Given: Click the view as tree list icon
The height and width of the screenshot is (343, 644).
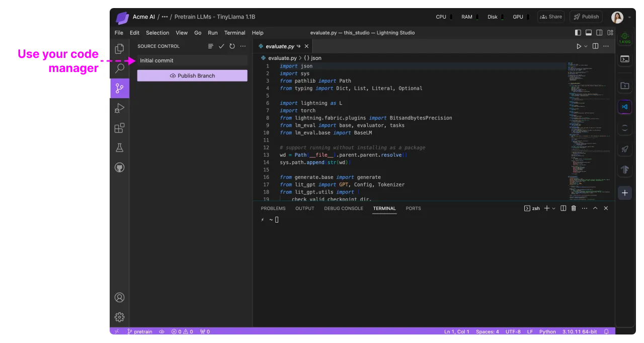Looking at the screenshot, I should point(211,46).
